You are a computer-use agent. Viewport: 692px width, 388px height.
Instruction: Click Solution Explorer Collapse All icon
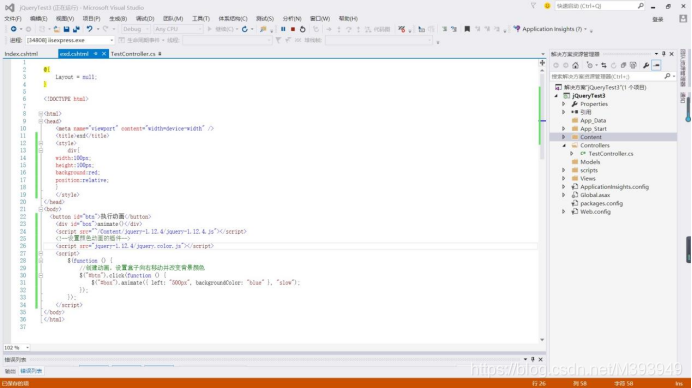coord(623,65)
